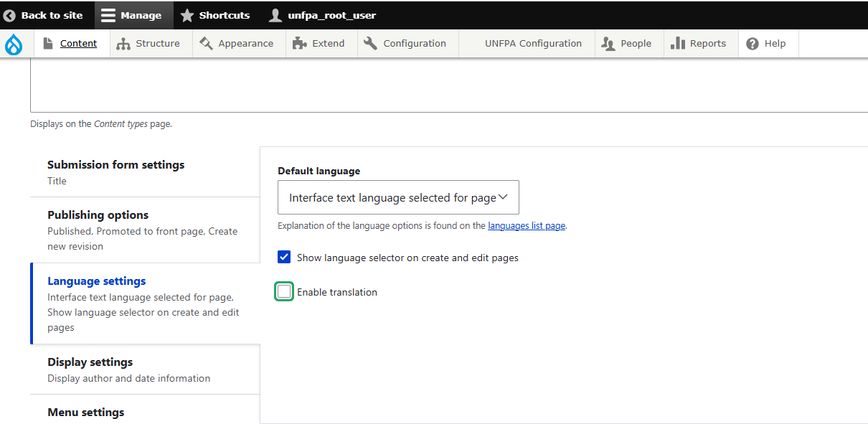Switch to Publishing options tab

pos(98,215)
